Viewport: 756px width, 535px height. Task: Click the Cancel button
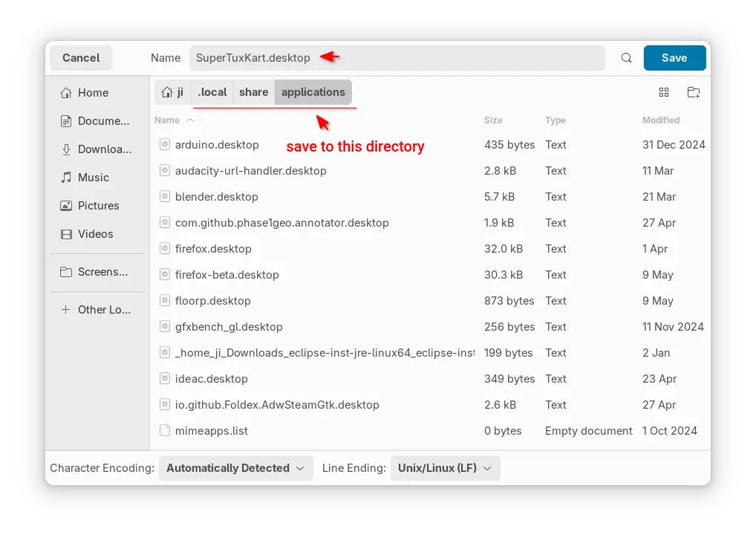point(81,58)
